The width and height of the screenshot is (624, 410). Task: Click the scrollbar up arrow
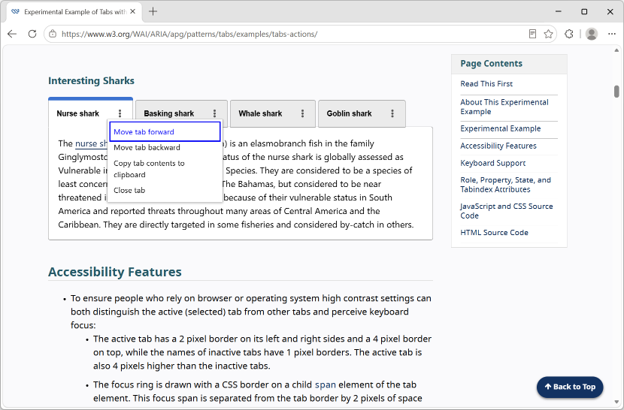coord(616,50)
